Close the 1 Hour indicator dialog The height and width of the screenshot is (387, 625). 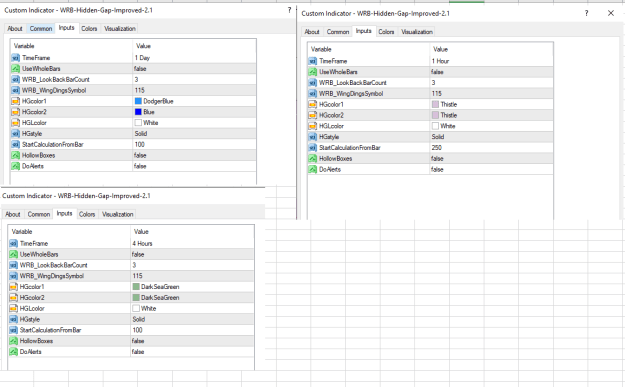click(x=611, y=13)
